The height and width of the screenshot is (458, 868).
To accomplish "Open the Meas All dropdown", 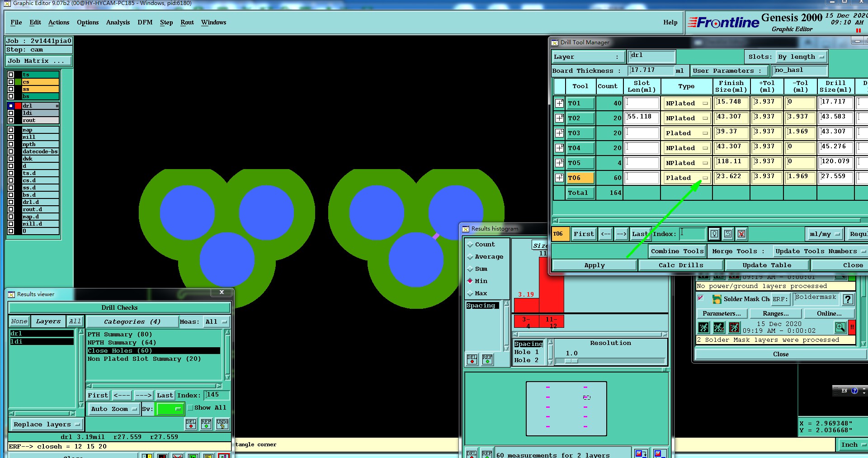I will pos(217,321).
